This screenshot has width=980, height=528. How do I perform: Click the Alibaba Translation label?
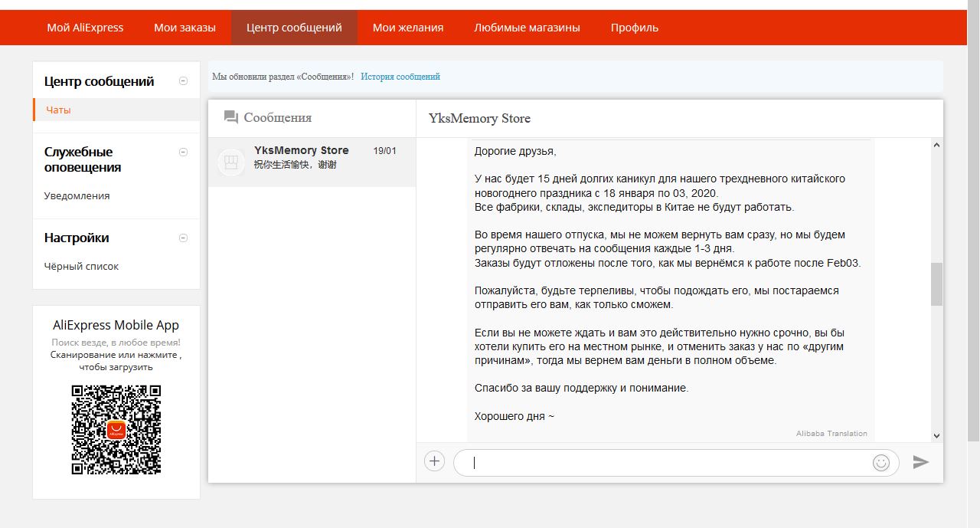click(831, 434)
